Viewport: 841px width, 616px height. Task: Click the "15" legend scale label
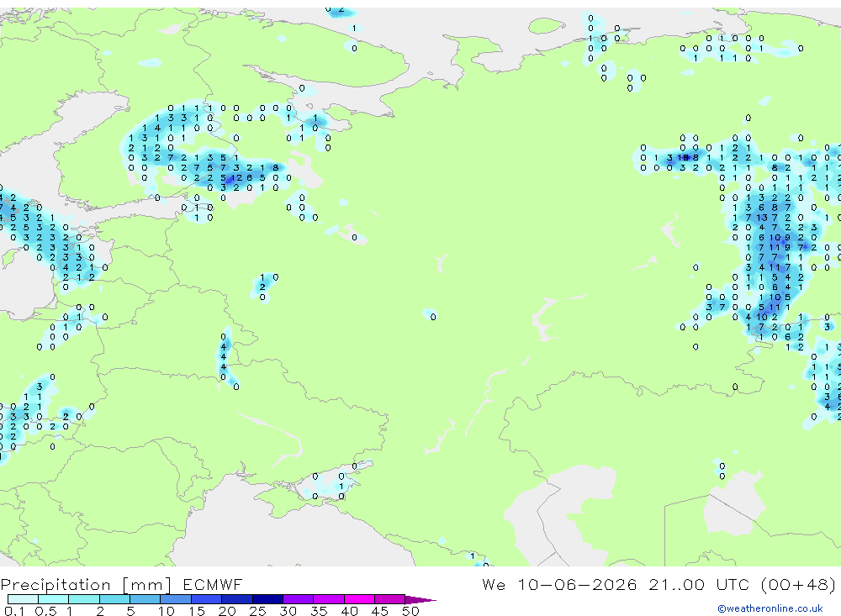(197, 611)
